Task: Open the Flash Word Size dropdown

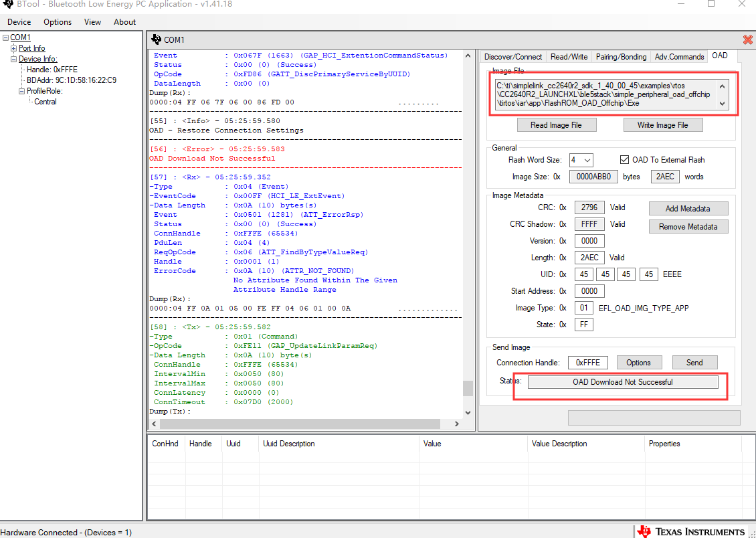Action: tap(581, 160)
